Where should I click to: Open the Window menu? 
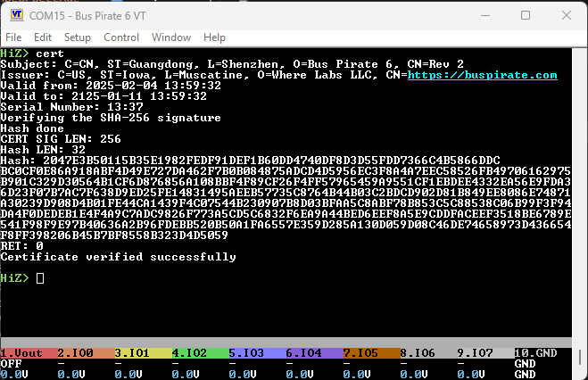[x=171, y=37]
